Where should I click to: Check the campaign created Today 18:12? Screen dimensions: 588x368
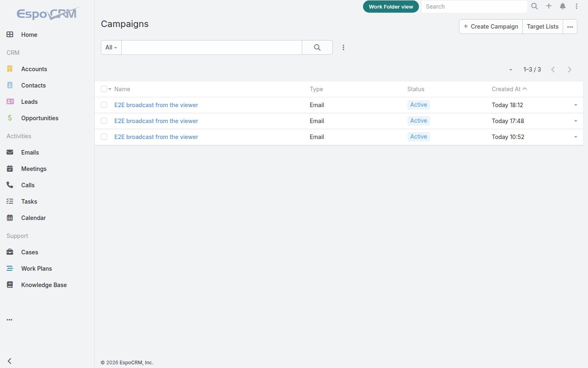click(104, 105)
